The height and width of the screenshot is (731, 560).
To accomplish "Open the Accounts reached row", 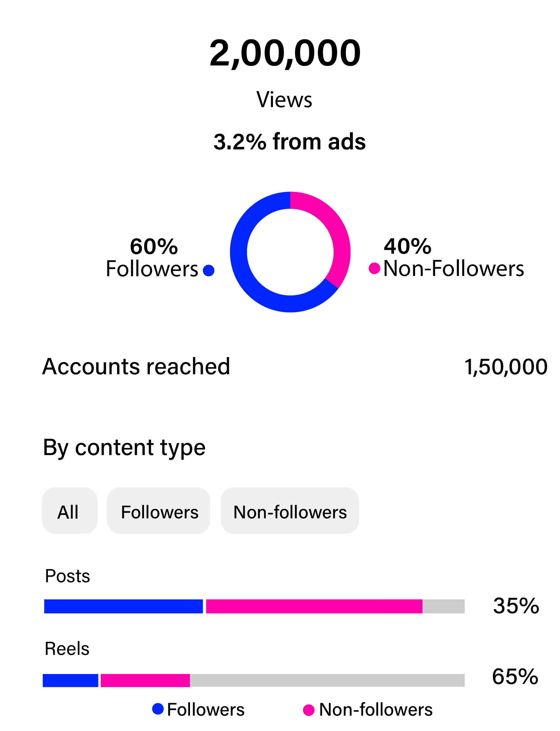I will coord(136,366).
